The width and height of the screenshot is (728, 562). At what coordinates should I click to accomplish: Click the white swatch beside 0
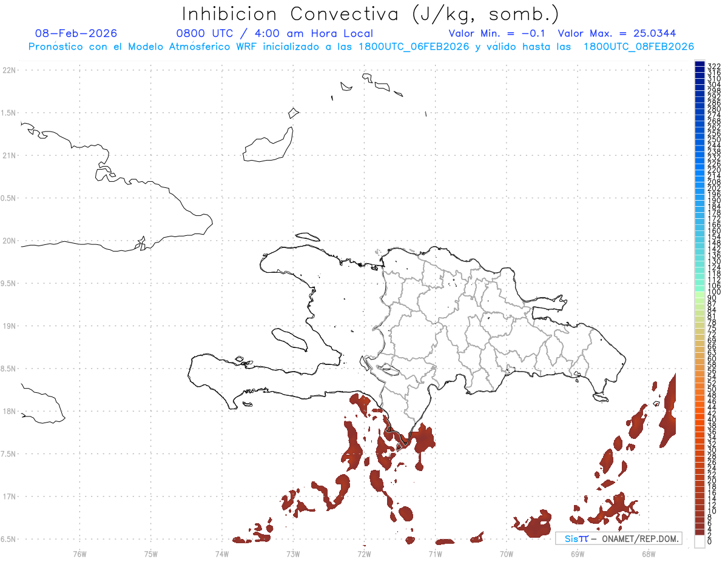point(699,541)
